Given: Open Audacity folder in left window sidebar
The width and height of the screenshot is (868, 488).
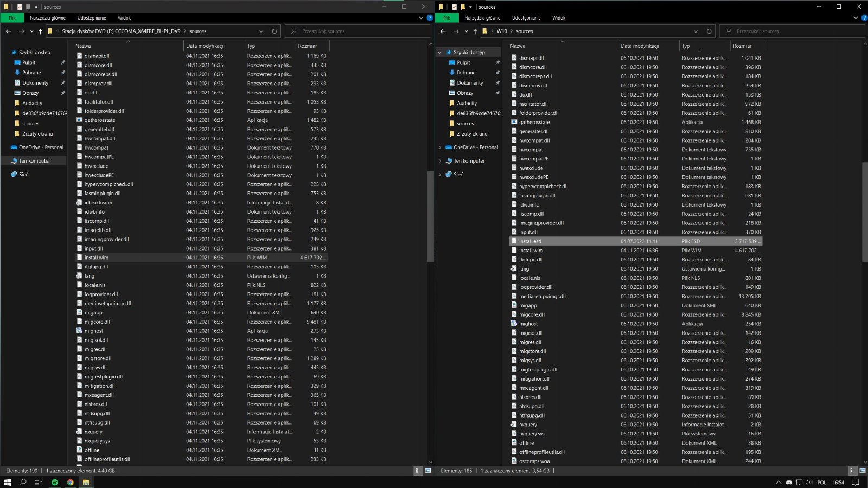Looking at the screenshot, I should [32, 103].
